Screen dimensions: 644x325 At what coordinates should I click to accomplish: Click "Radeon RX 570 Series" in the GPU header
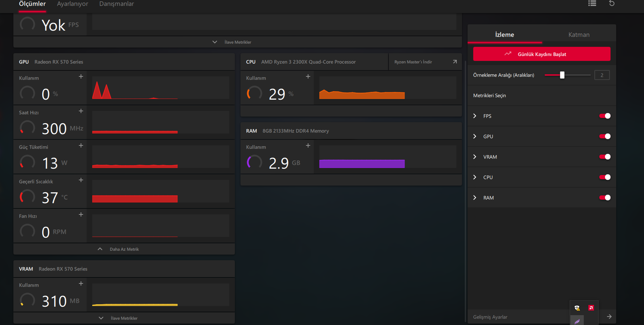point(59,62)
